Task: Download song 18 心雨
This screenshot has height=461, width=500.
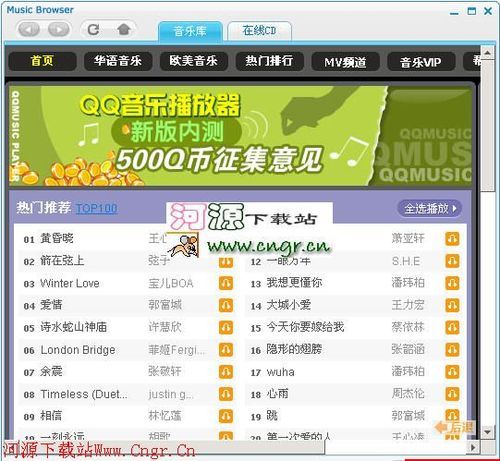Action: tap(452, 394)
